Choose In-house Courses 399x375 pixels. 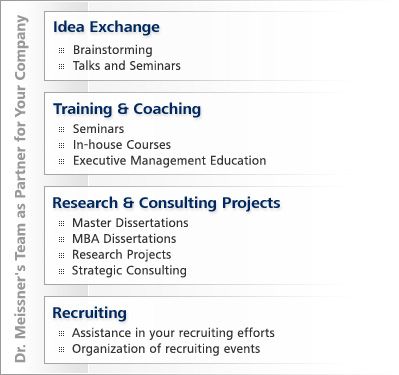[x=122, y=145]
